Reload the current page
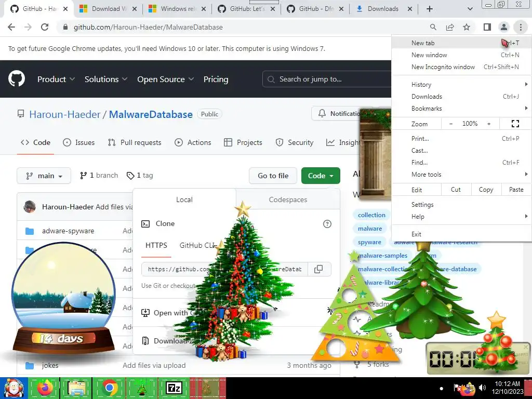 click(45, 27)
